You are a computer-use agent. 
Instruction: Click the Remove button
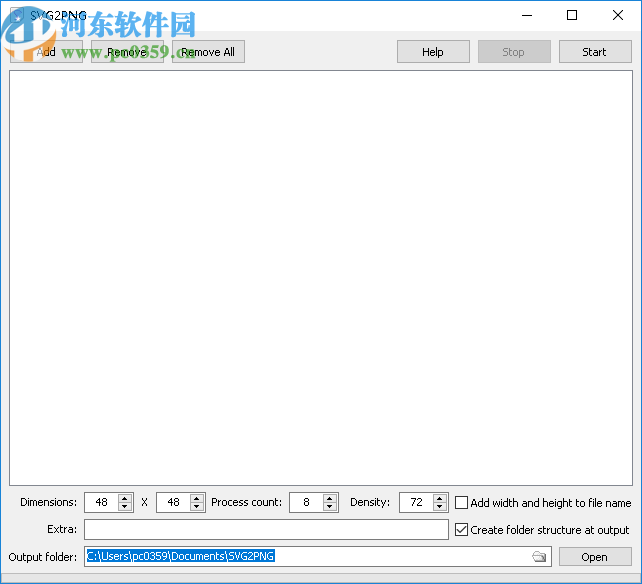(x=127, y=52)
